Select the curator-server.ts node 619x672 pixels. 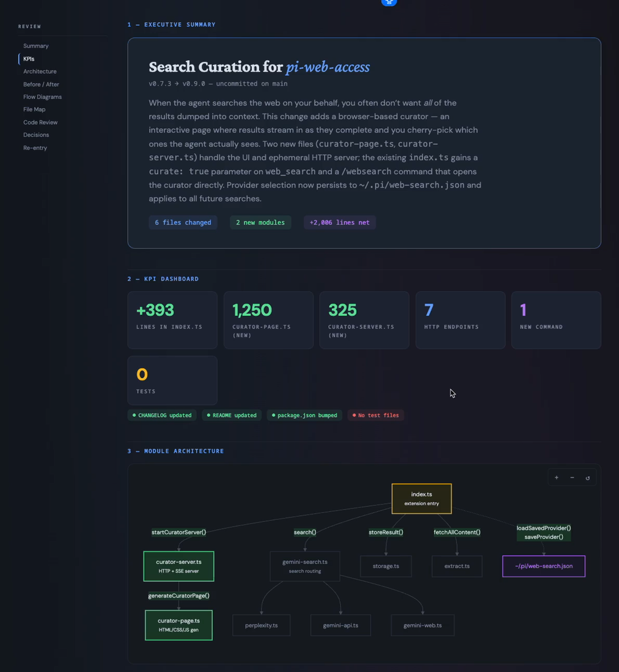179,566
